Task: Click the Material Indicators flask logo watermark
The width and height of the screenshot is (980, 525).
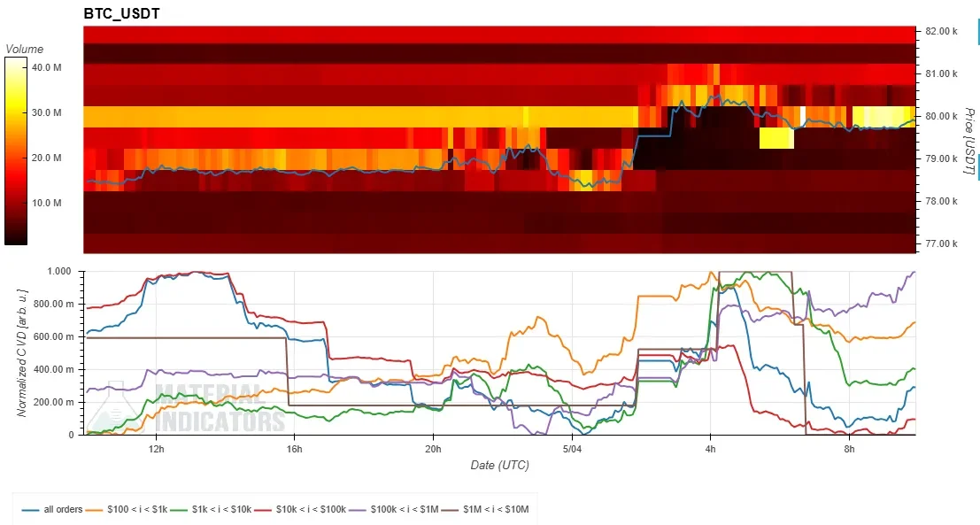Action: pos(116,406)
